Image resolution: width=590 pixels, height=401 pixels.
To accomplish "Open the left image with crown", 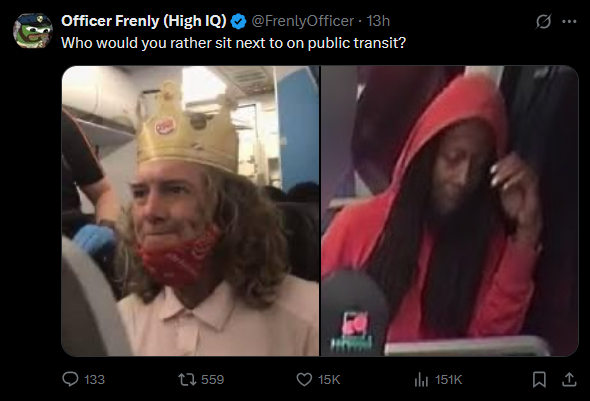I will coord(190,211).
